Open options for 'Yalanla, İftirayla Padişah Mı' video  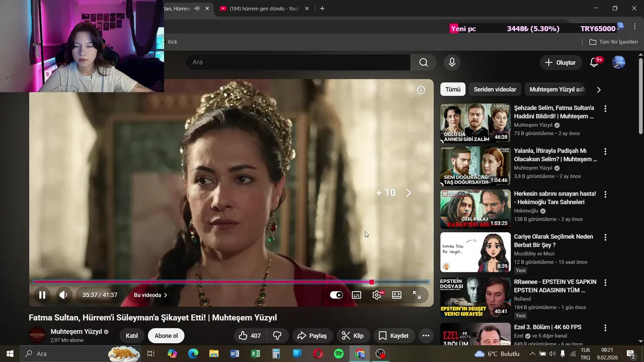(x=605, y=151)
